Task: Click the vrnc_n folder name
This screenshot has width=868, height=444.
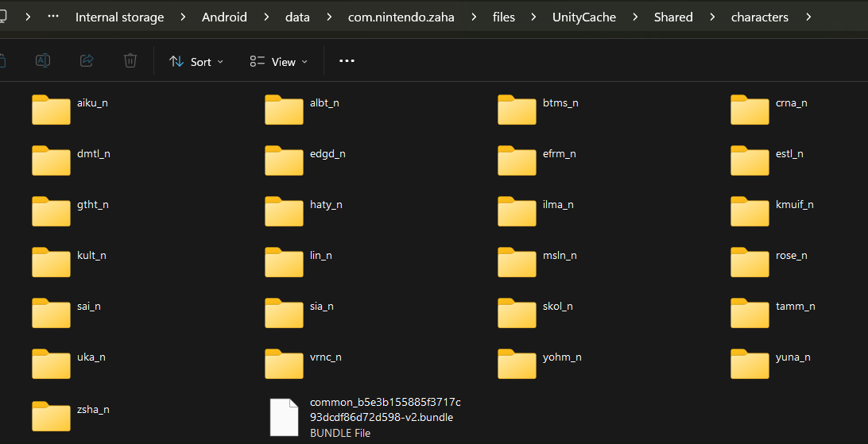Action: point(326,357)
